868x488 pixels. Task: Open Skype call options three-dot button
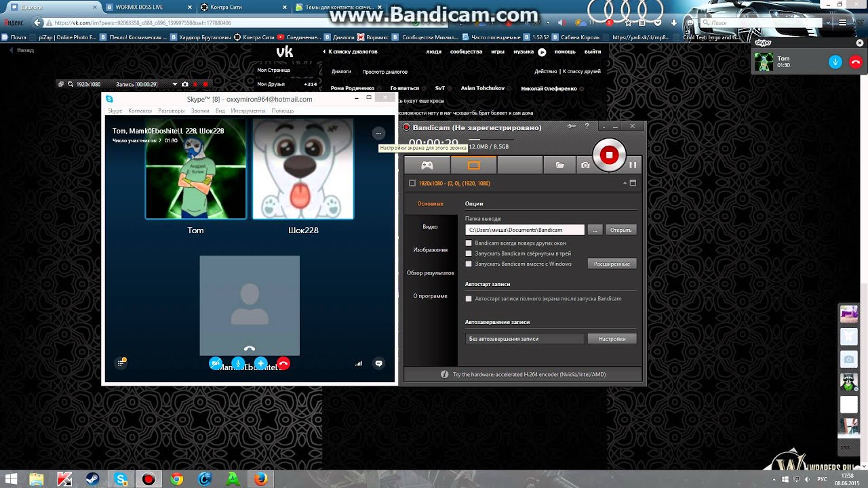378,134
